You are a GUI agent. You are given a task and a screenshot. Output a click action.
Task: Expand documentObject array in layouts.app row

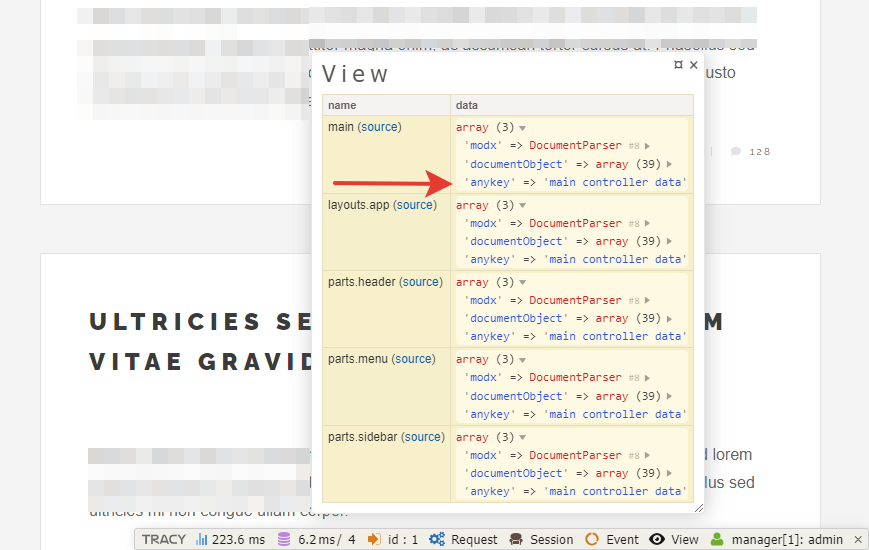coord(669,241)
